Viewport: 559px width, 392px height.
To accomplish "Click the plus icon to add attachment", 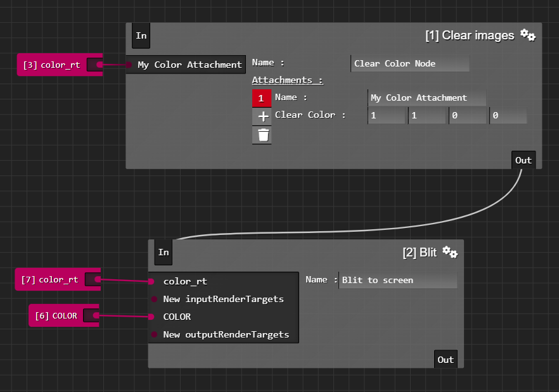I will (262, 116).
